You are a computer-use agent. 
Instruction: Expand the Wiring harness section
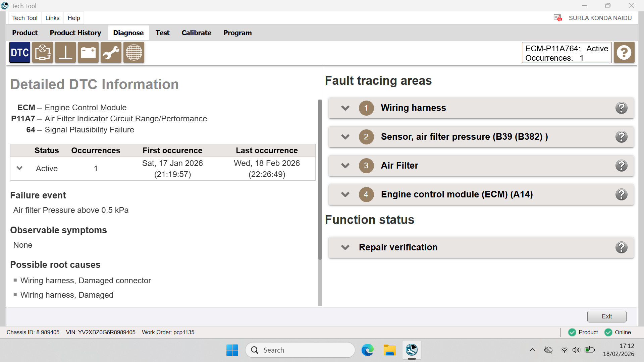pos(345,108)
